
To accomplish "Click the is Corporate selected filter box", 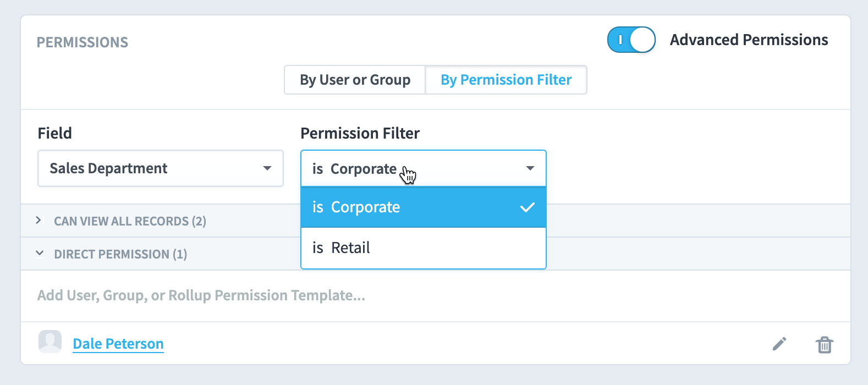I will tap(424, 168).
